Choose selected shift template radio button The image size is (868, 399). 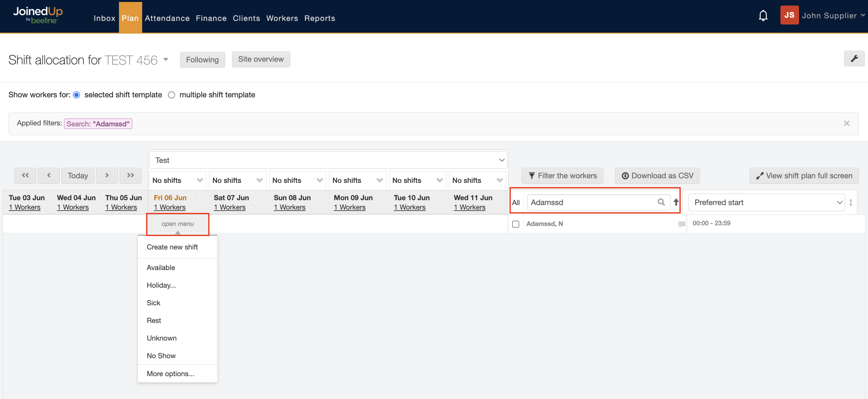pos(76,95)
